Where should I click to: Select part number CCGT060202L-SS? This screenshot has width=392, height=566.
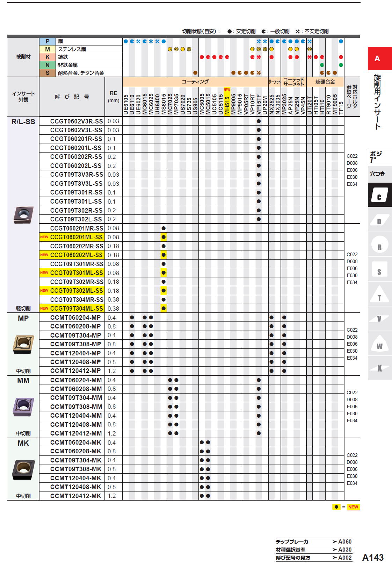(x=76, y=166)
